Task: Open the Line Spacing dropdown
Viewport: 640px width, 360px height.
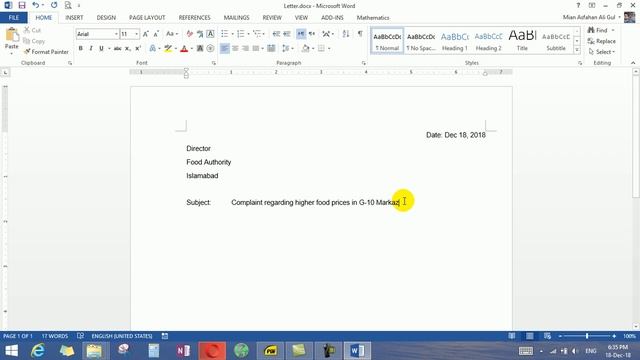Action: click(288, 49)
